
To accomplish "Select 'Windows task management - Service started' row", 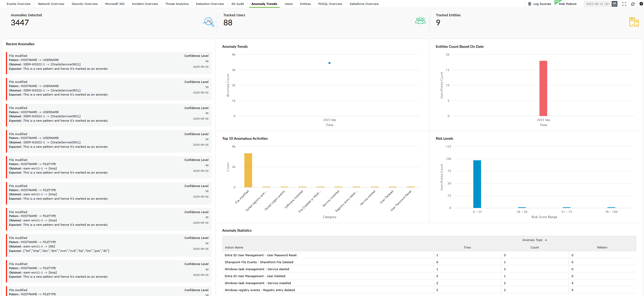I will 429,269.
